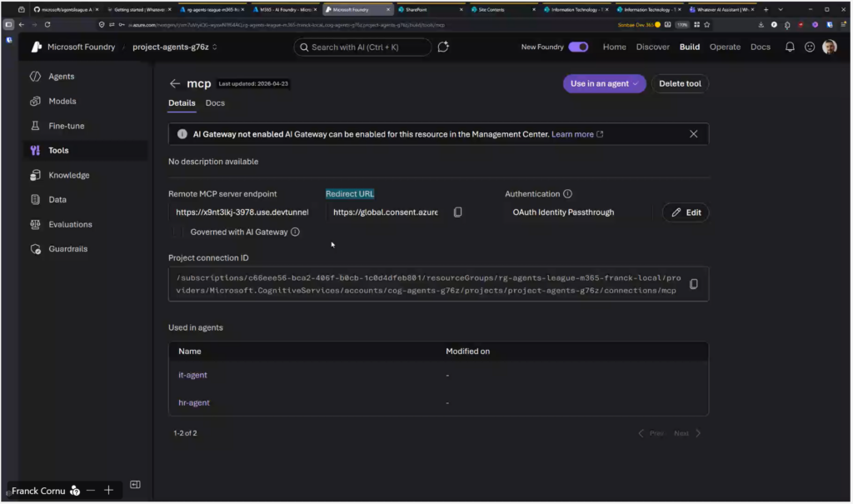Click the new chat icon beside search
Viewport: 853px width, 504px height.
pos(443,47)
